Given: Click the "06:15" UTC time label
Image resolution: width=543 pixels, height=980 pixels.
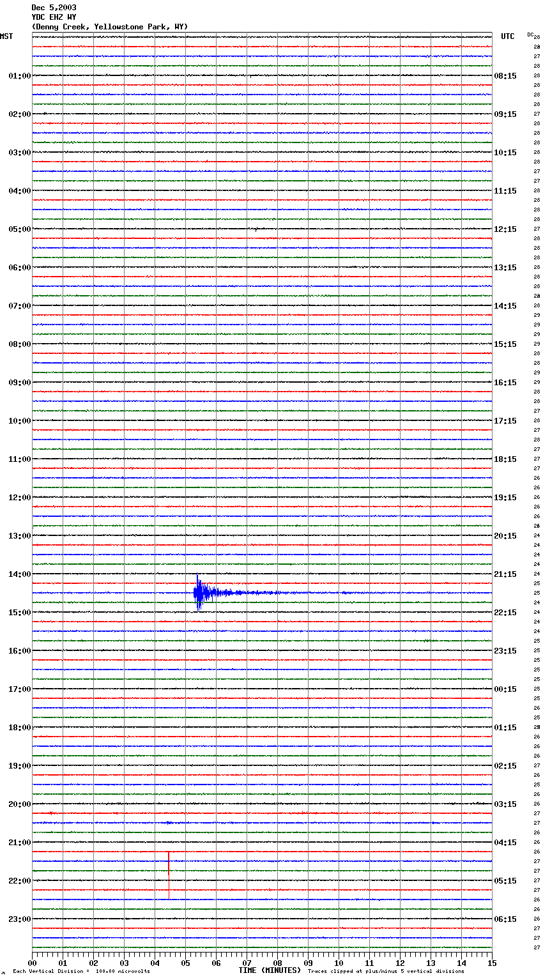Looking at the screenshot, I should pyautogui.click(x=505, y=919).
